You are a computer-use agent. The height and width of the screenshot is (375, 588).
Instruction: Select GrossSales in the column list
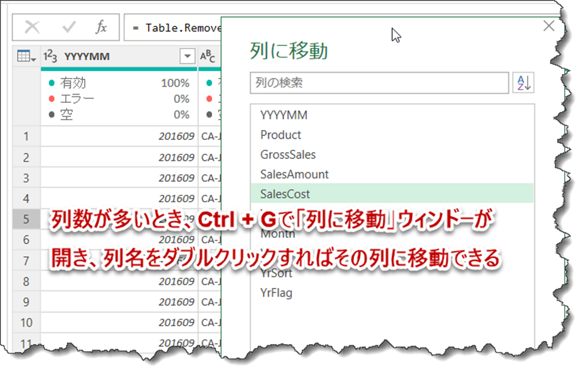click(392, 154)
